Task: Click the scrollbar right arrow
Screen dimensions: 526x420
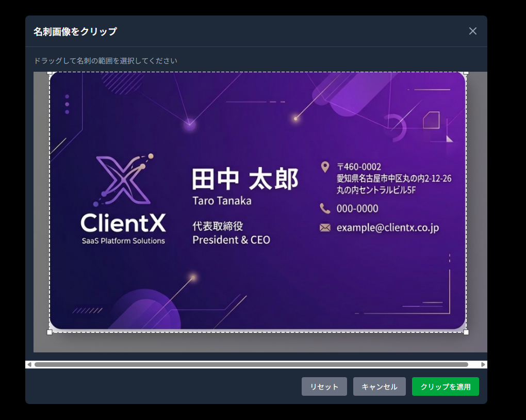Action: 483,364
